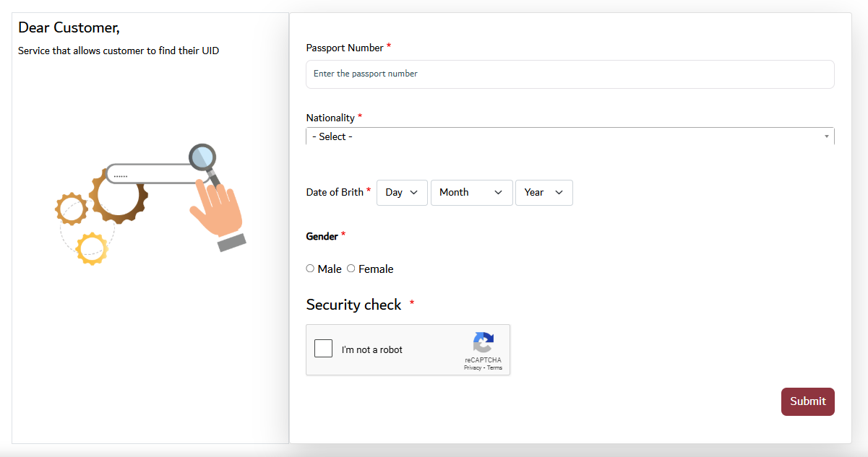Focus the passport number input field
This screenshot has height=457, width=868.
[x=570, y=74]
